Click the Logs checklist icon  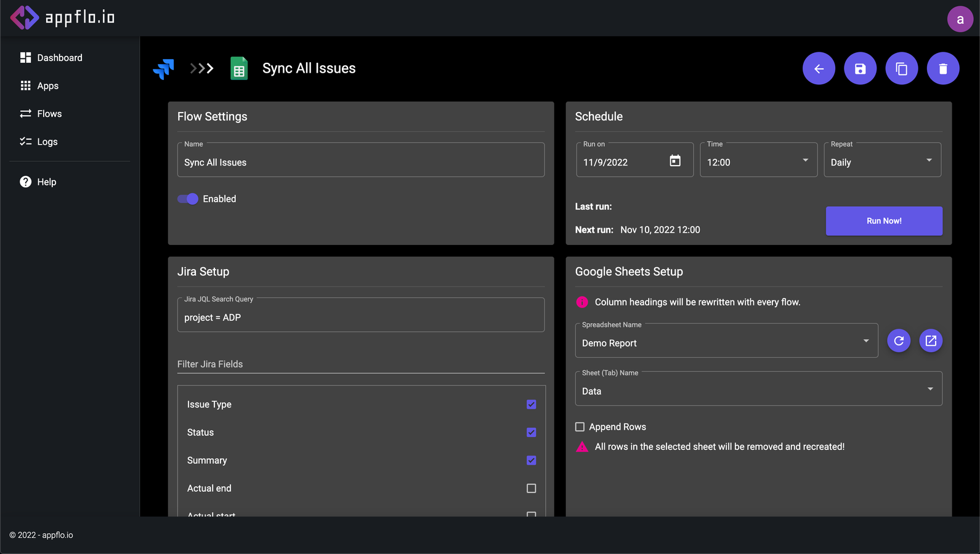pyautogui.click(x=25, y=142)
